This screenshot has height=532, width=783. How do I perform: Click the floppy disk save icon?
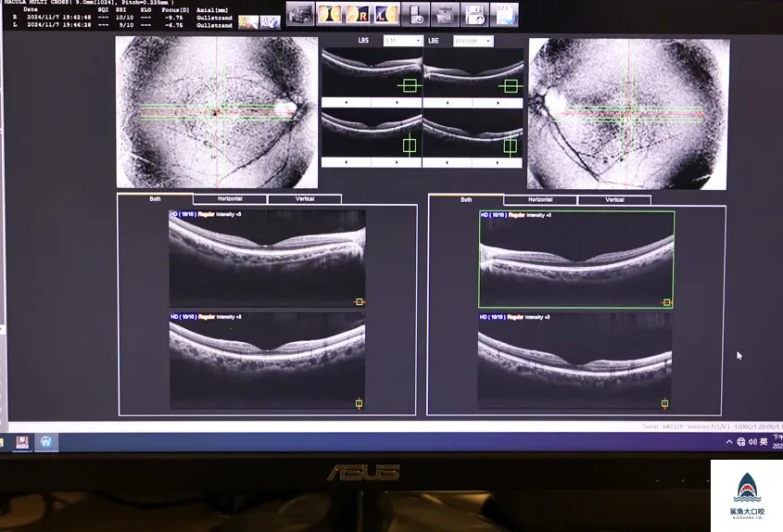click(x=474, y=15)
